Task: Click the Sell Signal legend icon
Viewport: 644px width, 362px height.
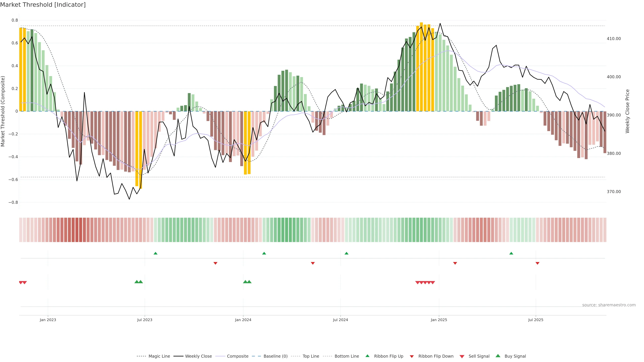Action: [x=462, y=356]
